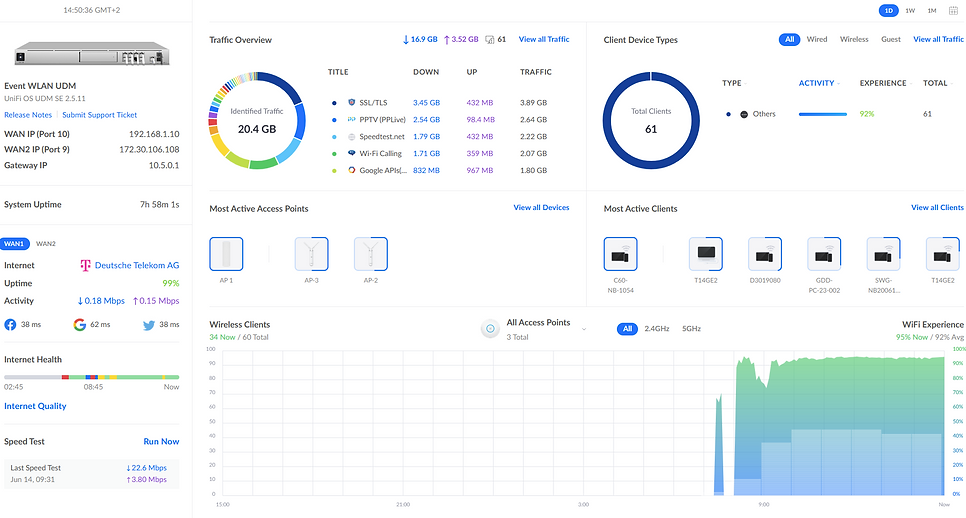Click the PPTV (PPLive) app icon
This screenshot has width=966, height=518.
click(351, 119)
